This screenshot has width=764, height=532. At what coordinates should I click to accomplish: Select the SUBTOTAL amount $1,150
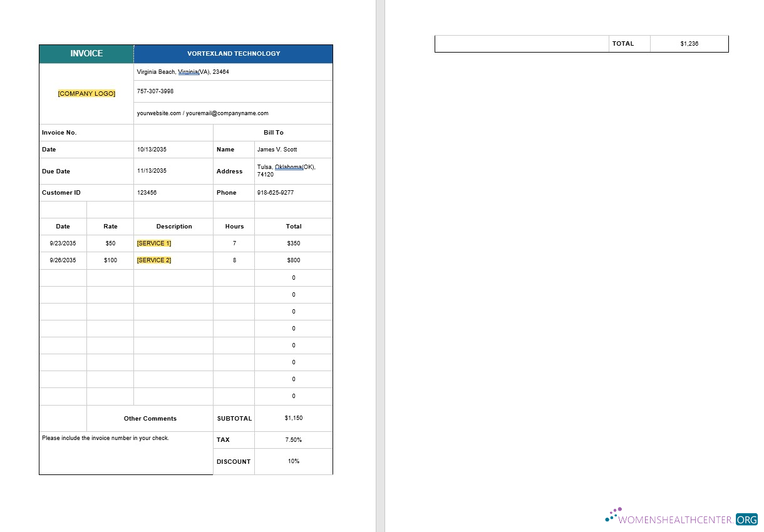click(293, 418)
